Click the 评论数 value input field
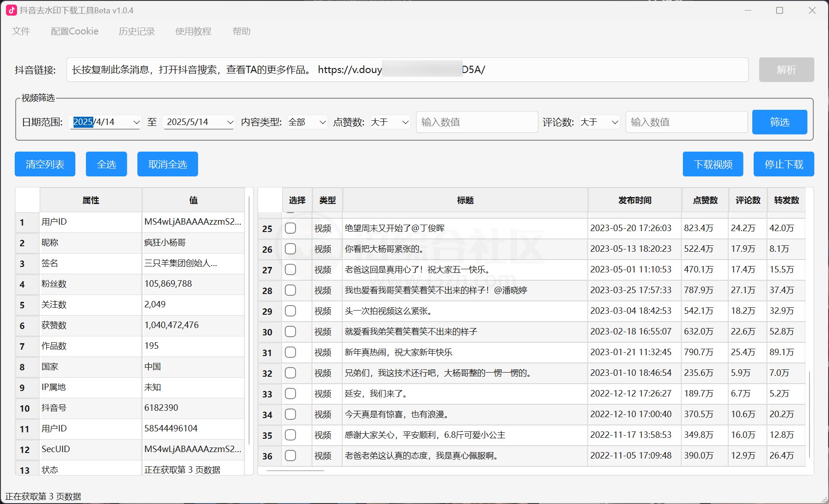829x504 pixels. tap(686, 122)
